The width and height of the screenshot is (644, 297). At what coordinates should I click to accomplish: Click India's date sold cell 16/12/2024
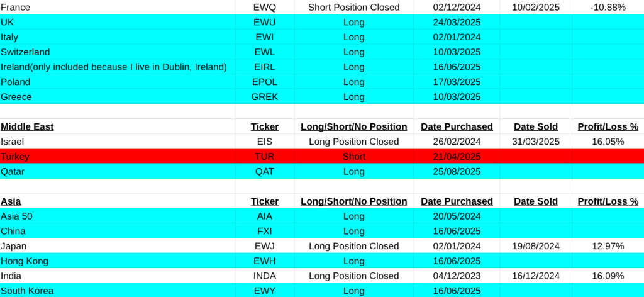point(536,276)
